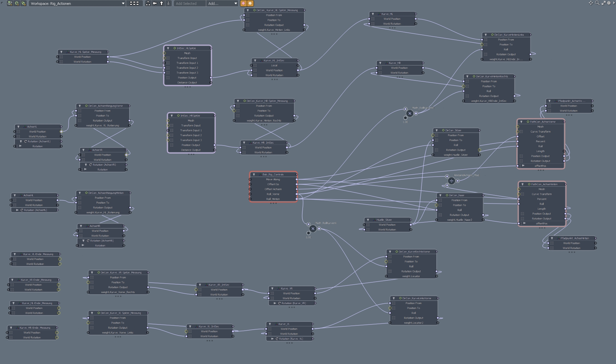The image size is (616, 364).
Task: Click the left arrow navigation icon
Action: pos(155,3)
